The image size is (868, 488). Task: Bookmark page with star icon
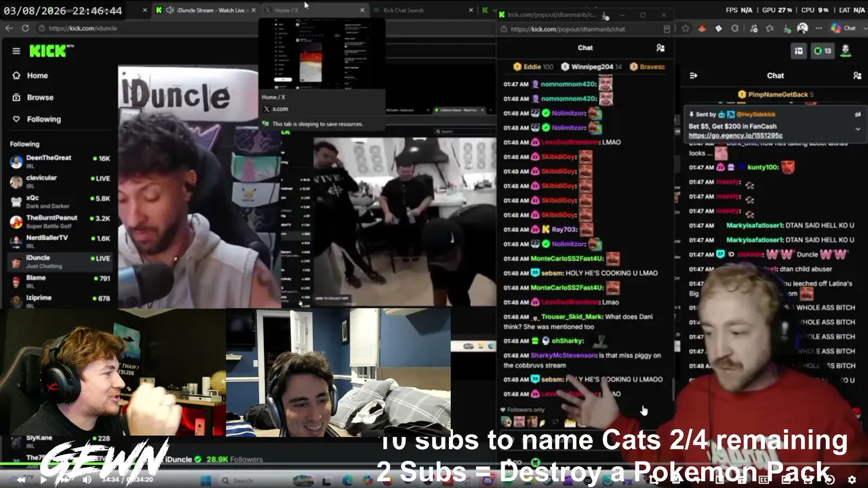click(686, 29)
